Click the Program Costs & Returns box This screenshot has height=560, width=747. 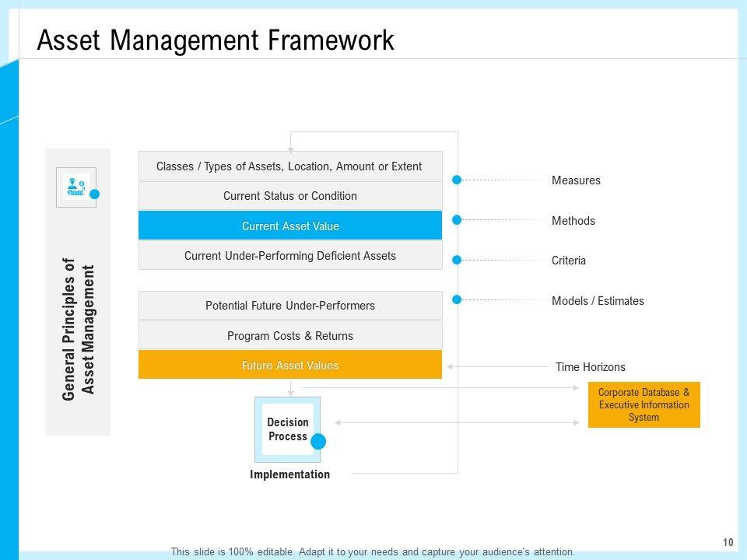pyautogui.click(x=290, y=336)
